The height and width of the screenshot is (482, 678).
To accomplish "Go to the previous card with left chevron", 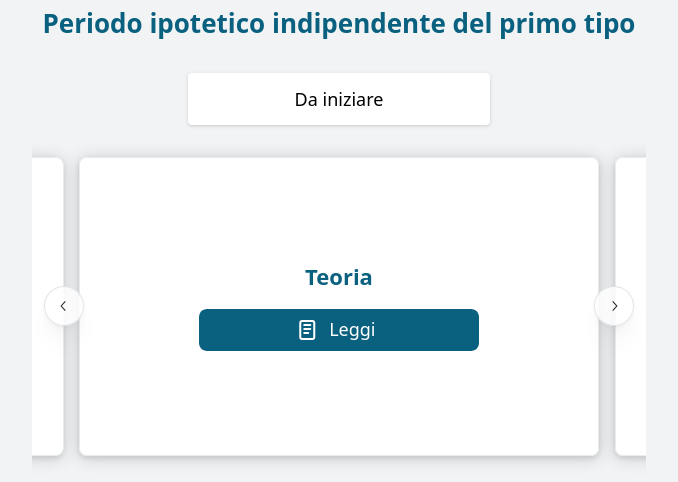I will pos(63,306).
